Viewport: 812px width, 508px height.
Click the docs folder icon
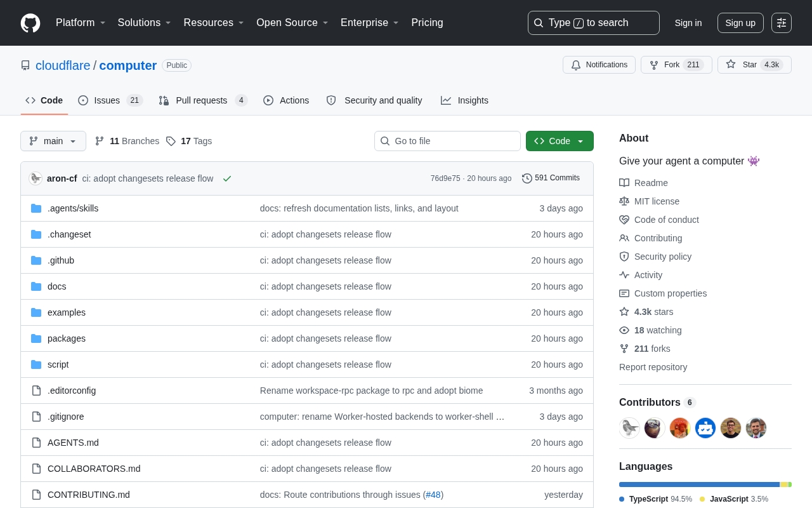point(36,286)
